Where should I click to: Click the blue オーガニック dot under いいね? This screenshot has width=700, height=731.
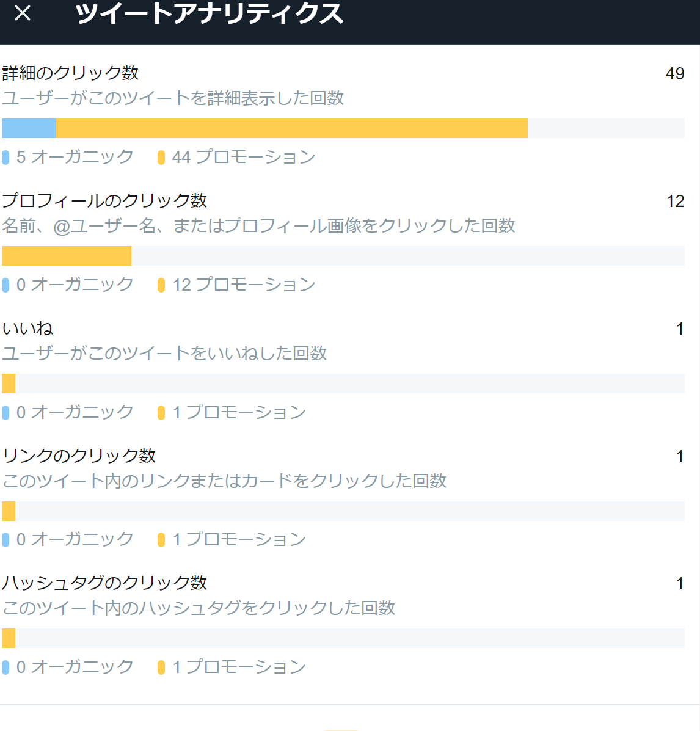tap(5, 413)
